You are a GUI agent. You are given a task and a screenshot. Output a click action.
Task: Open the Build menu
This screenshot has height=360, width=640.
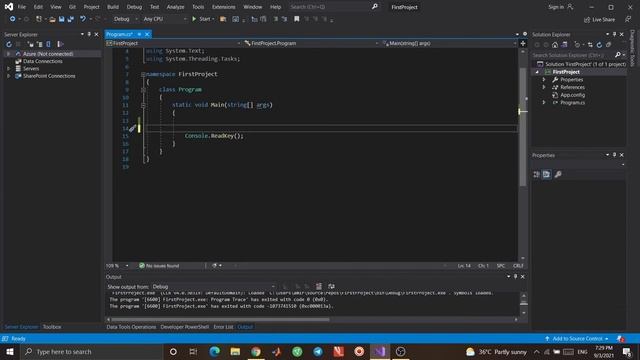(113, 7)
